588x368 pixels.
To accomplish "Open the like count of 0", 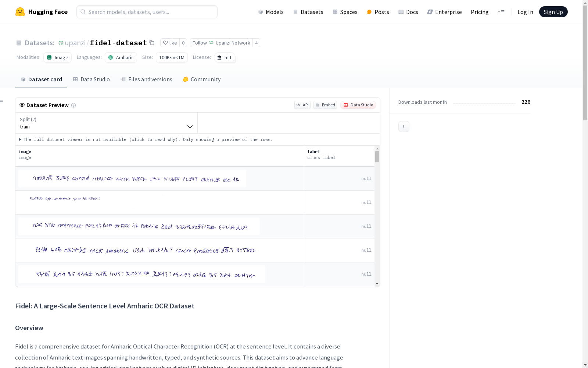I will (183, 43).
